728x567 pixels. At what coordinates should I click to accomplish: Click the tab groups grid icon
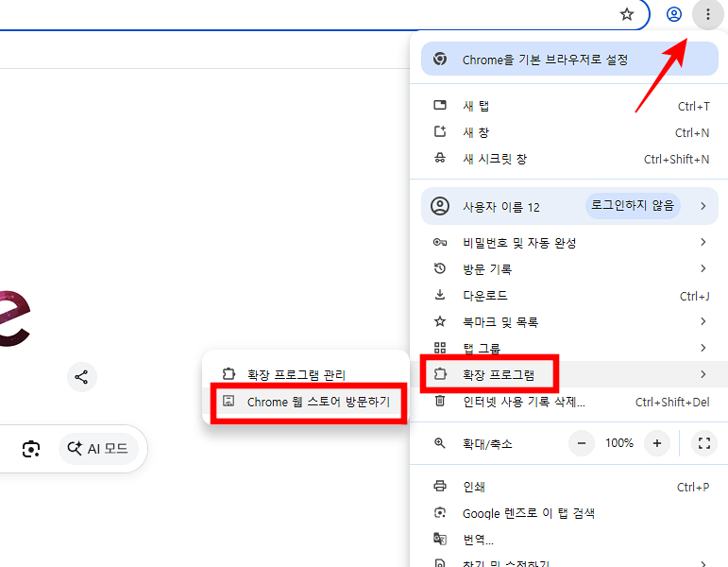click(440, 348)
